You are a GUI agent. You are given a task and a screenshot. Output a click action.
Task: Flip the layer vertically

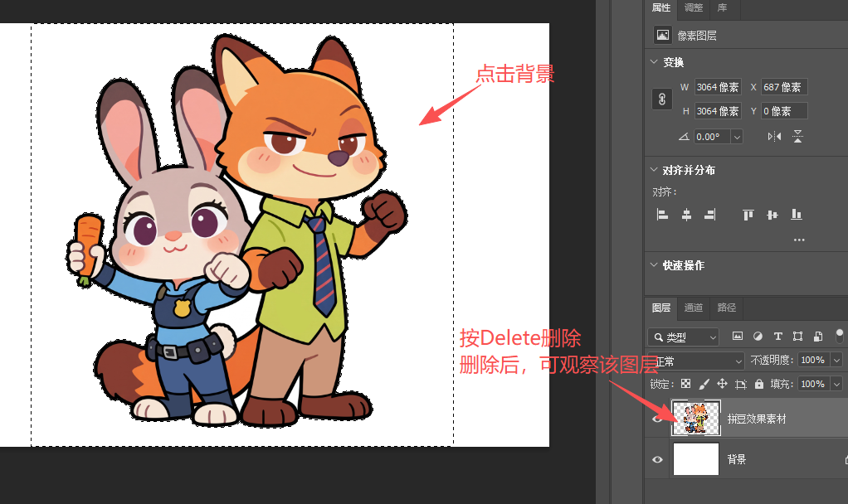797,136
